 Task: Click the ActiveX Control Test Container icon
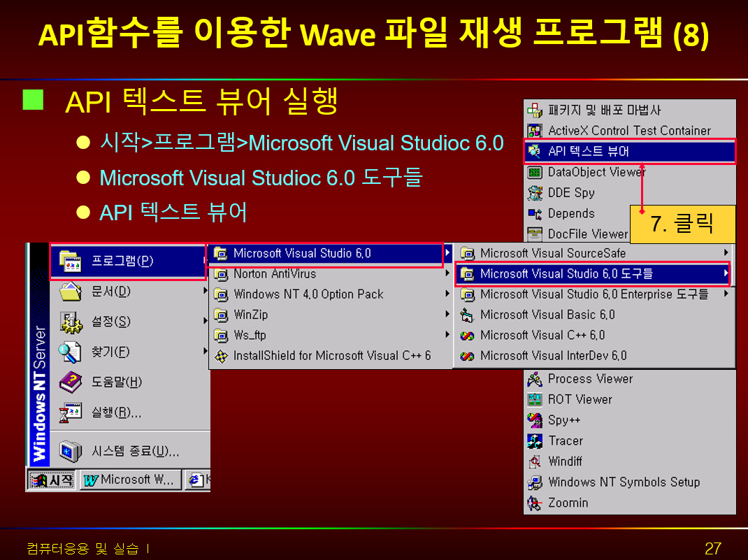pyautogui.click(x=534, y=131)
